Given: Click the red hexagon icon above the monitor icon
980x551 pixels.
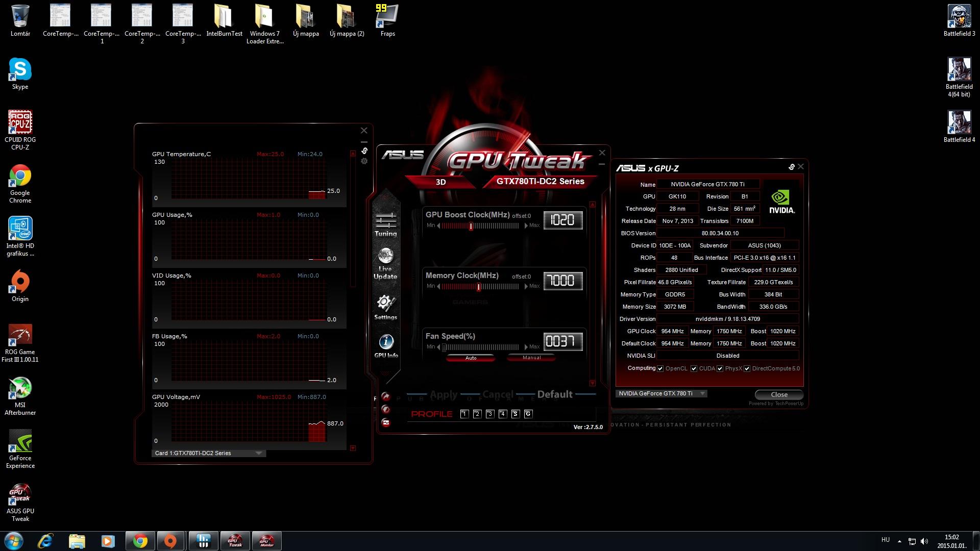Looking at the screenshot, I should point(386,409).
